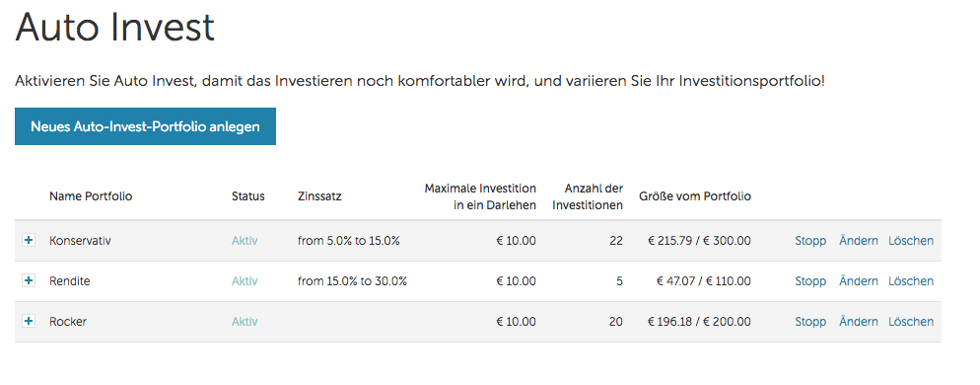
Task: Expand the Rendite portfolio details
Action: pos(29,281)
